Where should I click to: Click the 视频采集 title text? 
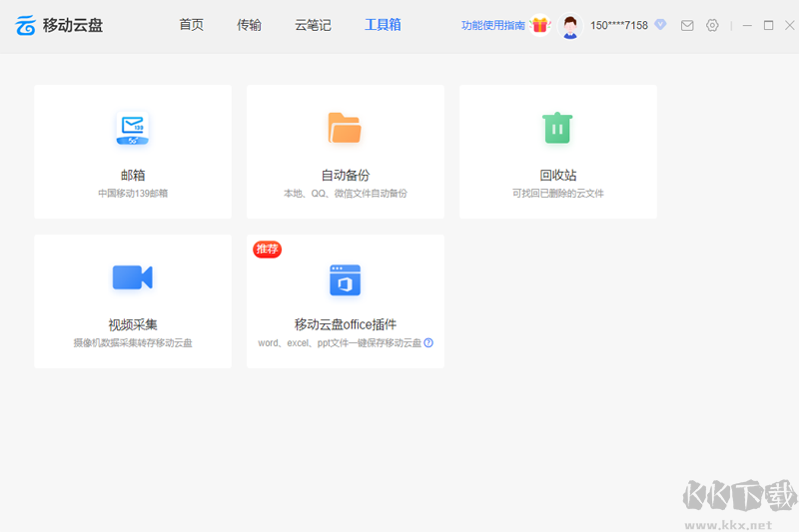[133, 324]
